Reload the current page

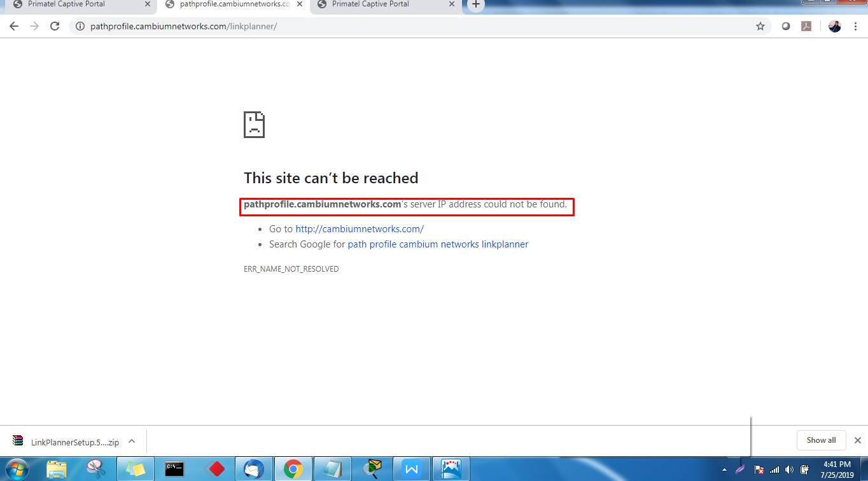tap(54, 26)
